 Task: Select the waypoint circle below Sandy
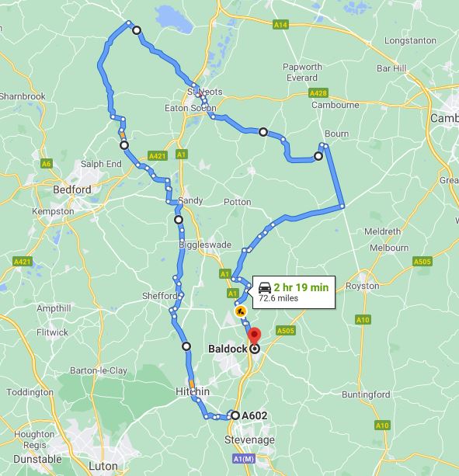[179, 220]
